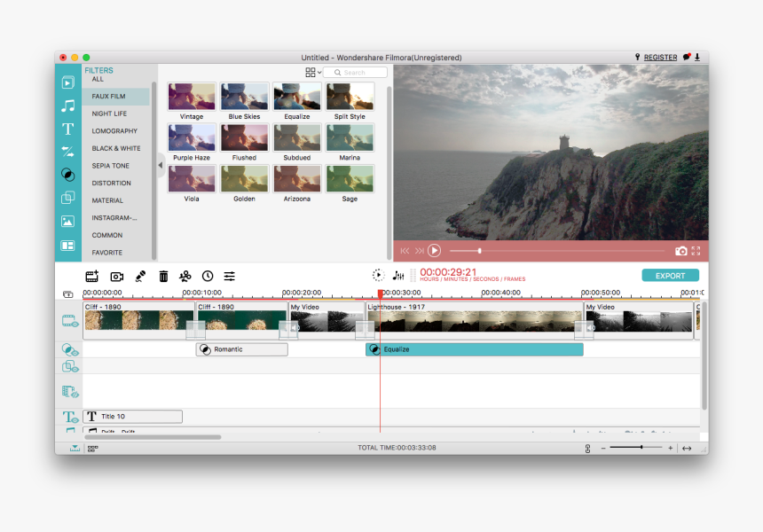The height and width of the screenshot is (532, 763).
Task: Switch to the SEPIA TONE category
Action: tap(112, 165)
